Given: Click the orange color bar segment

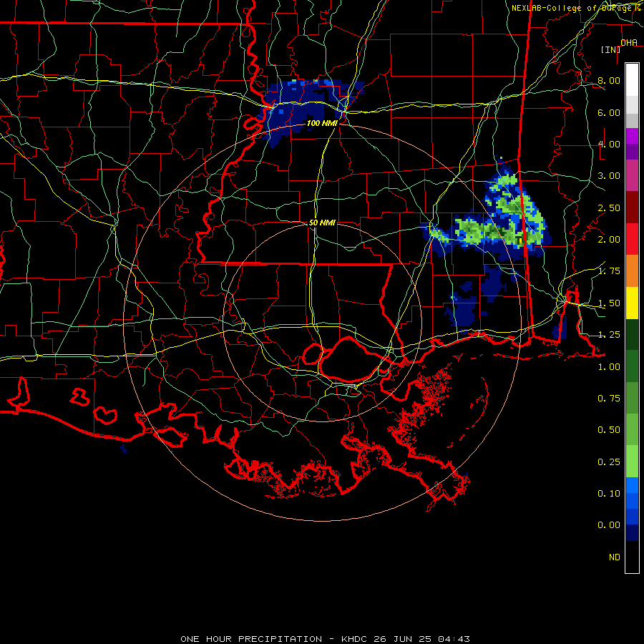Looking at the screenshot, I should (632, 271).
